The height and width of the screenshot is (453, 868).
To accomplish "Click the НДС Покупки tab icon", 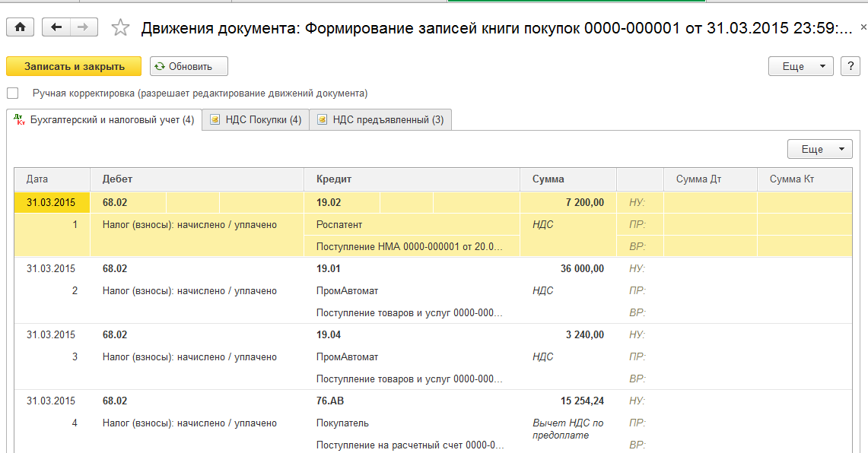I will click(x=215, y=119).
